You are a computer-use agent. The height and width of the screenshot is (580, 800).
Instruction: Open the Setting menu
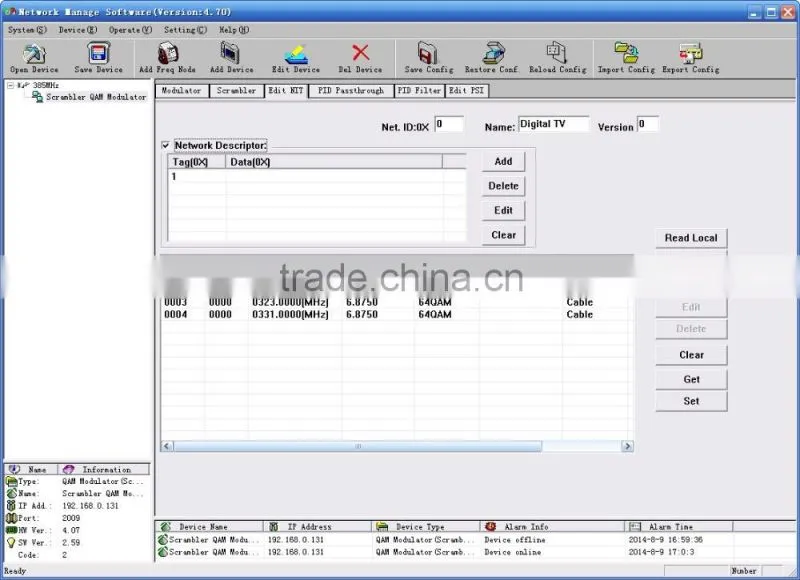click(185, 30)
